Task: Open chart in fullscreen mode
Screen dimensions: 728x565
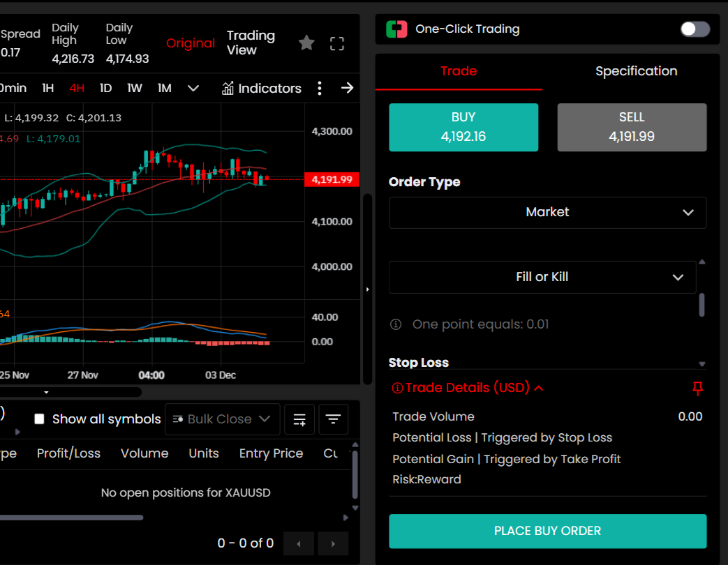Action: [x=337, y=44]
